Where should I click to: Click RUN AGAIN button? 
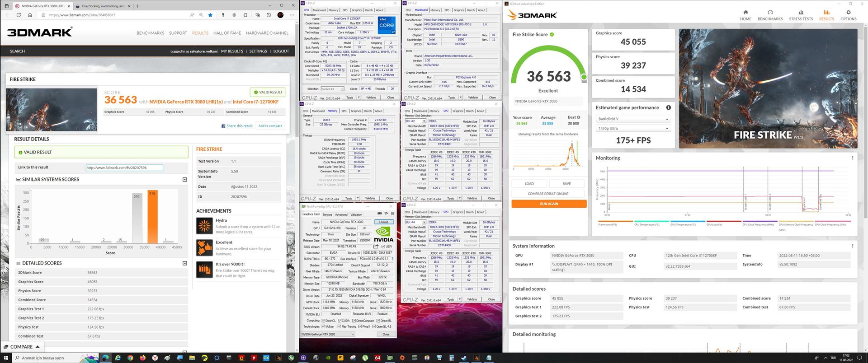pyautogui.click(x=549, y=204)
